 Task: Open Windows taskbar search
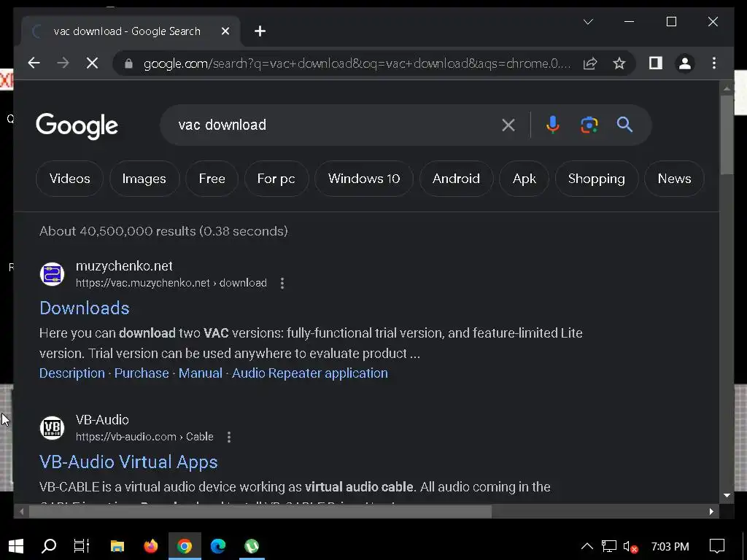pos(49,546)
